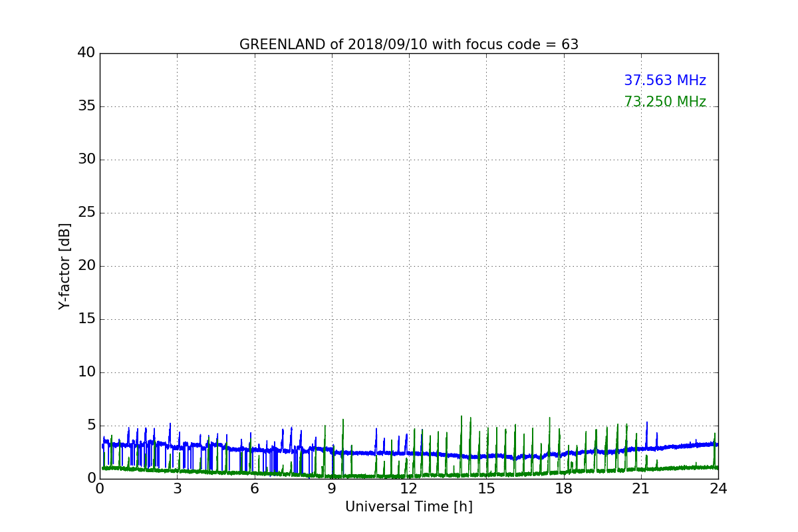Click the plot title mentioning GREENLAND
Image resolution: width=798 pixels, height=532 pixels.
[408, 45]
